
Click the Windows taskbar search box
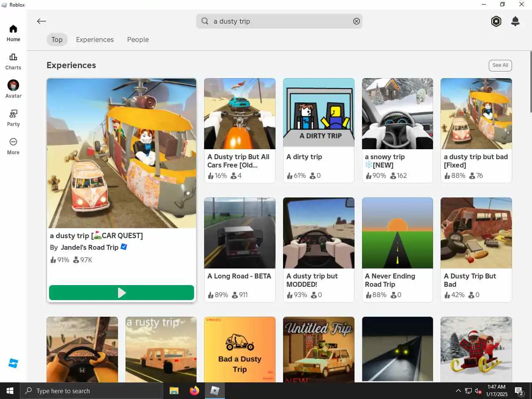[91, 391]
